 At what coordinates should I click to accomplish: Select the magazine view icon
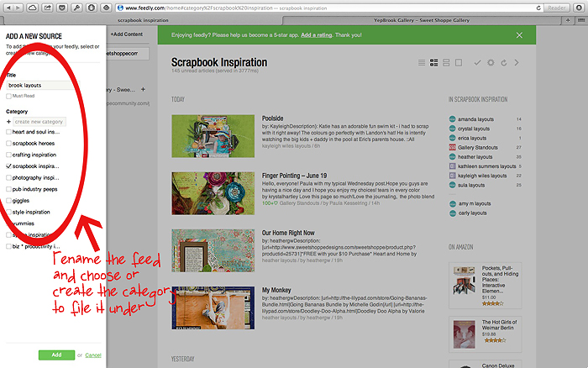tap(434, 63)
